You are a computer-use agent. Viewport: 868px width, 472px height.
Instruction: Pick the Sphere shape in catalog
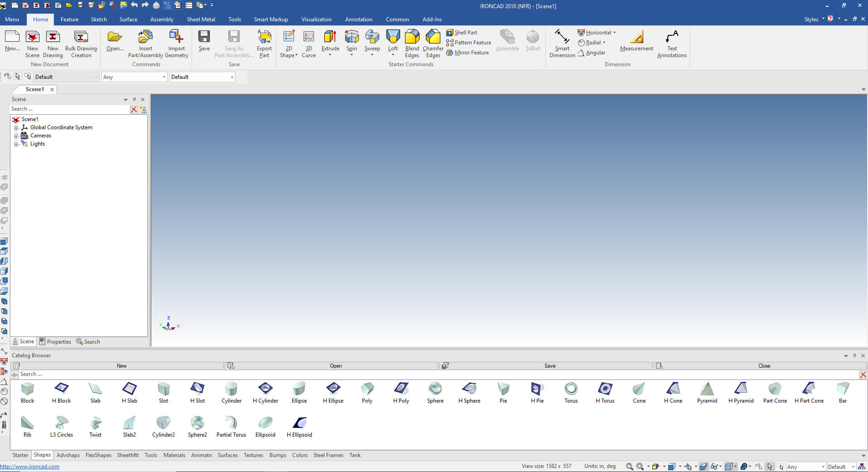click(435, 393)
